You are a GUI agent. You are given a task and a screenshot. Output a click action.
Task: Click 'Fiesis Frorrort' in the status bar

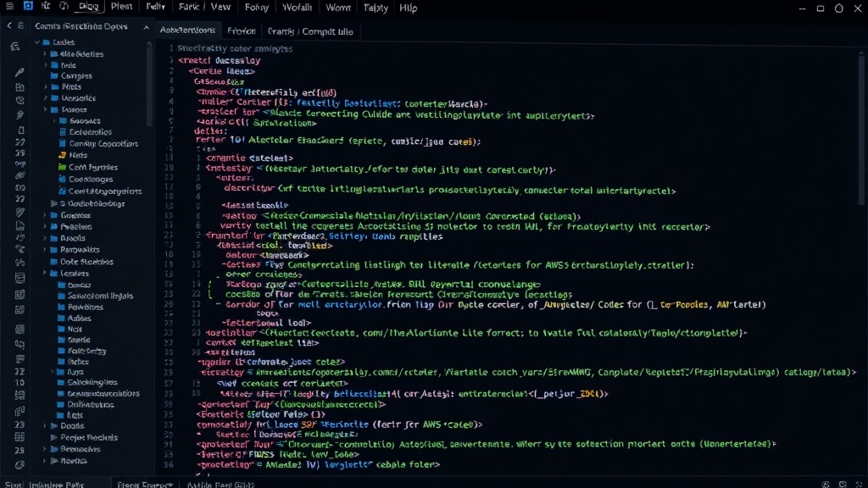(145, 485)
